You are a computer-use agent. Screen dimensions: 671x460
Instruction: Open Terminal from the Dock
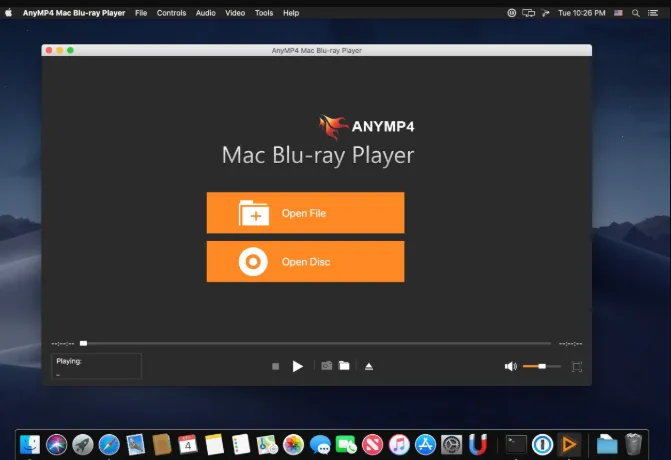[516, 445]
